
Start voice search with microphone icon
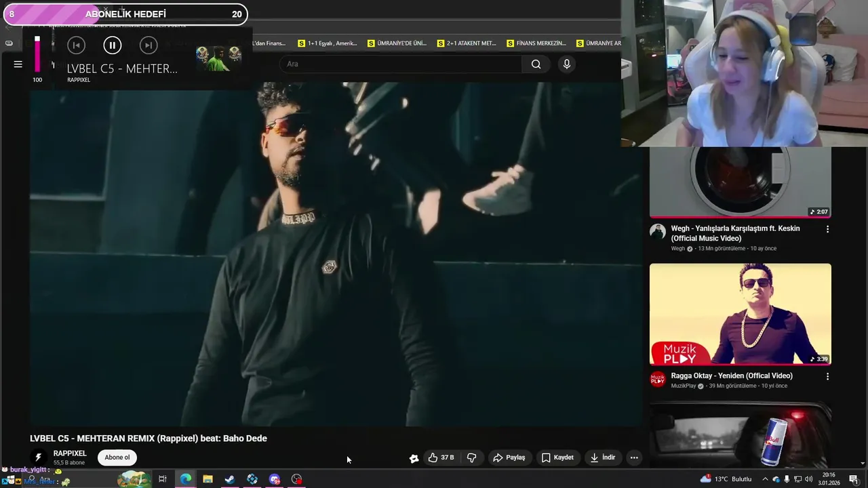point(567,64)
